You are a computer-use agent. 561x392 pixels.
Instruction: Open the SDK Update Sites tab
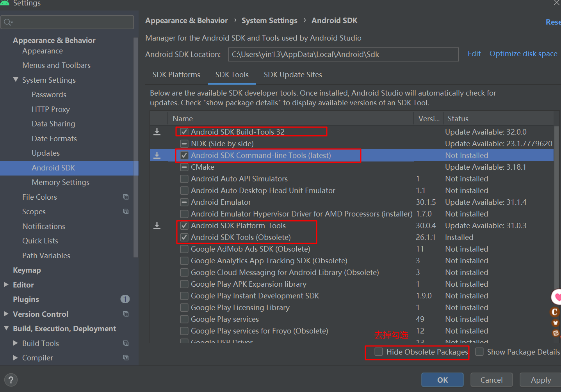coord(293,74)
